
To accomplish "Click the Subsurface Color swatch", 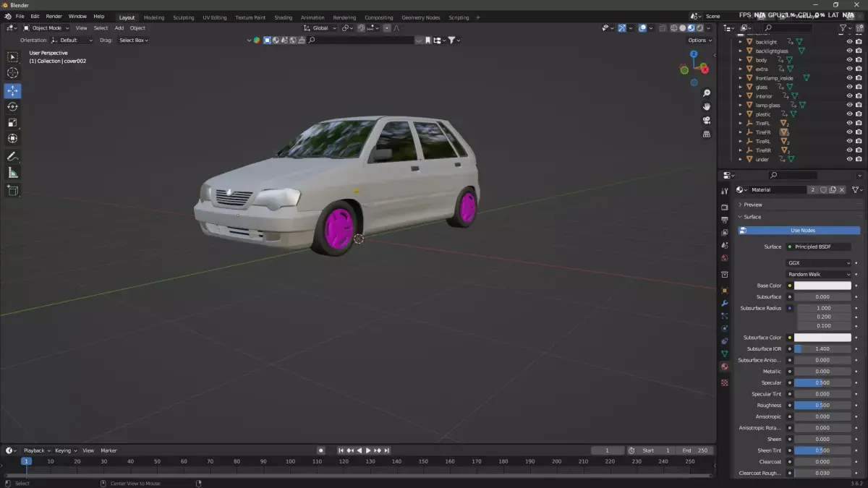I will [823, 338].
